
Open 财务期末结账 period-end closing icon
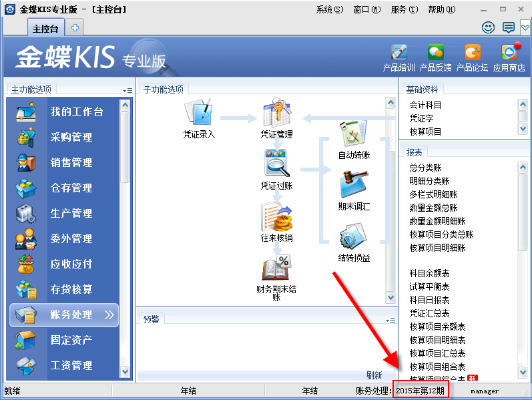[x=276, y=269]
